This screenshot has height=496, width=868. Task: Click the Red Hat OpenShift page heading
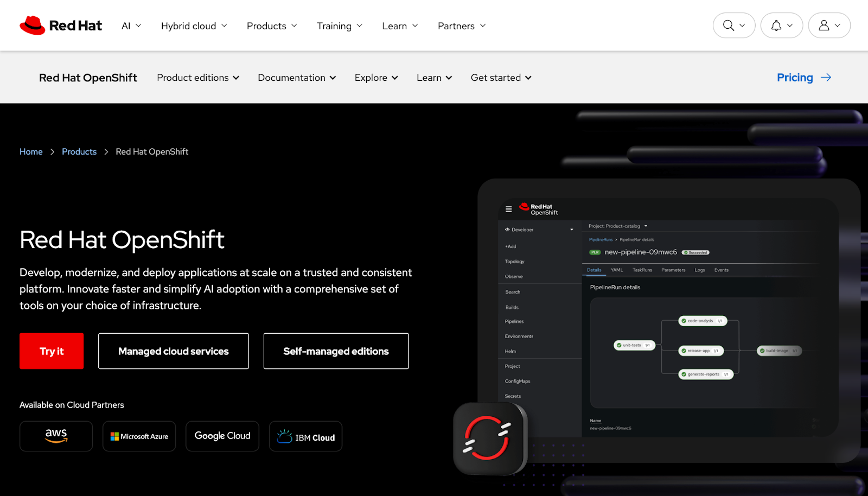(122, 240)
